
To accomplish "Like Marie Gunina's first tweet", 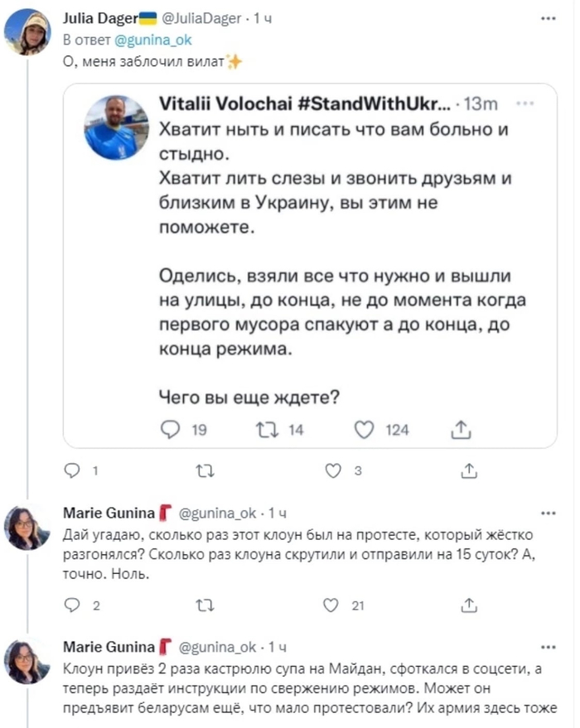I will (333, 605).
